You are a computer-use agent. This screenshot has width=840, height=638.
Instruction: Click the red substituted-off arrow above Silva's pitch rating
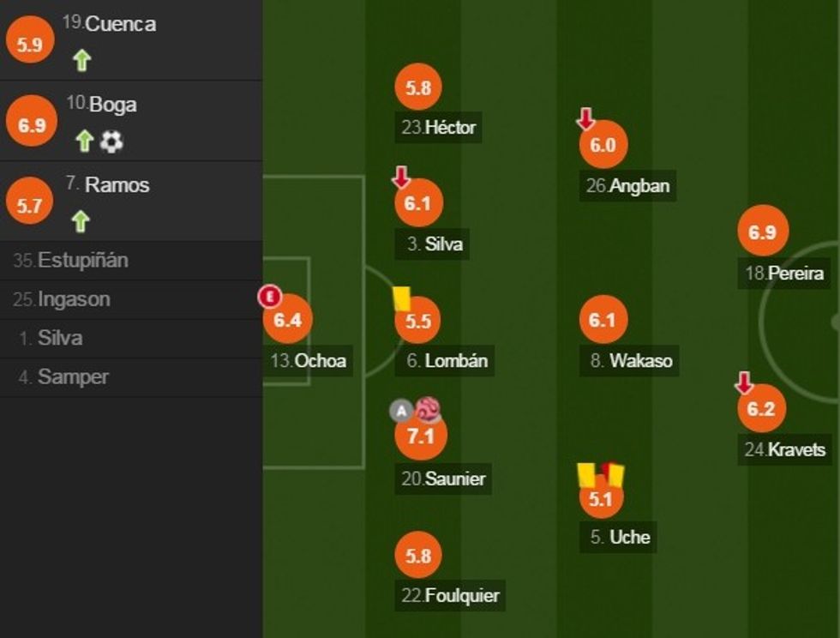coord(400,178)
